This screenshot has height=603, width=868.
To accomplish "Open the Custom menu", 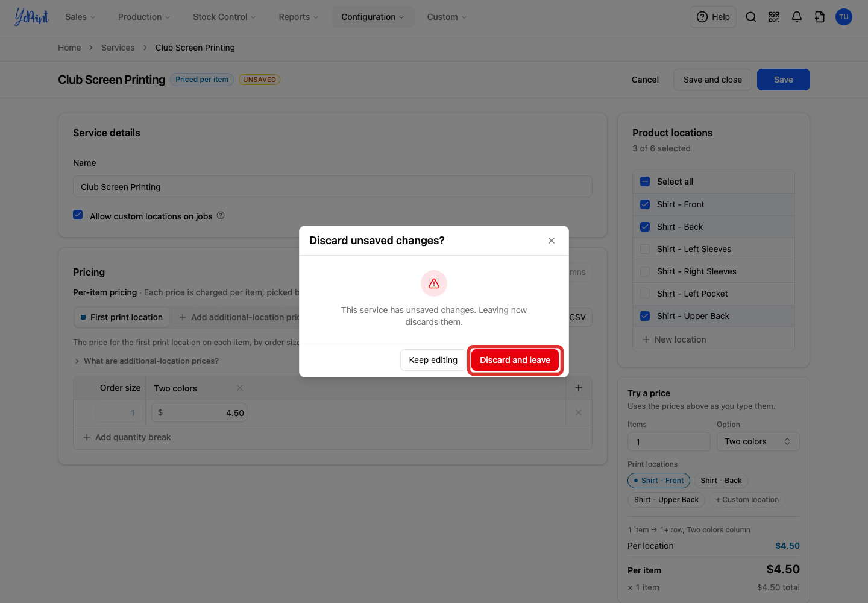I will tap(447, 17).
